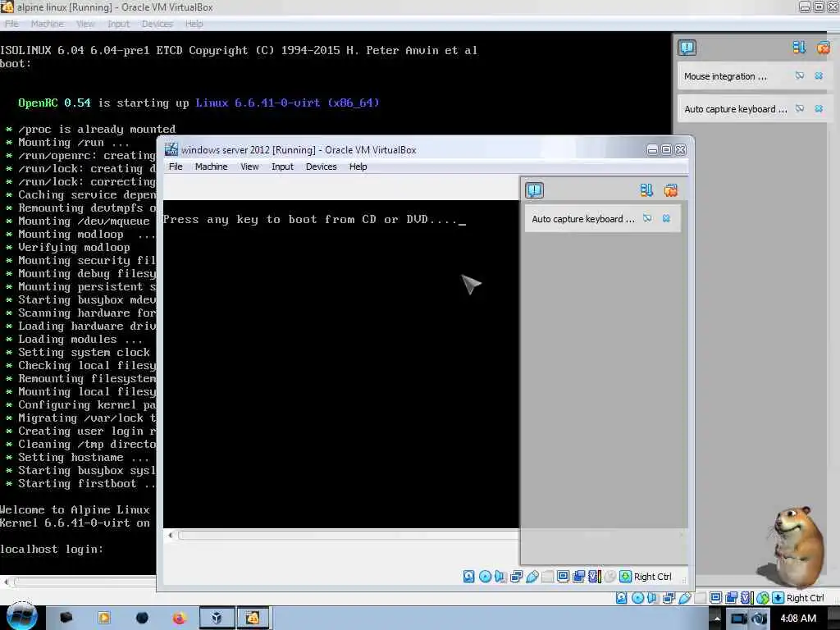Screen dimensions: 840x630
Task: Open Firefox from the taskbar
Action: (179, 619)
